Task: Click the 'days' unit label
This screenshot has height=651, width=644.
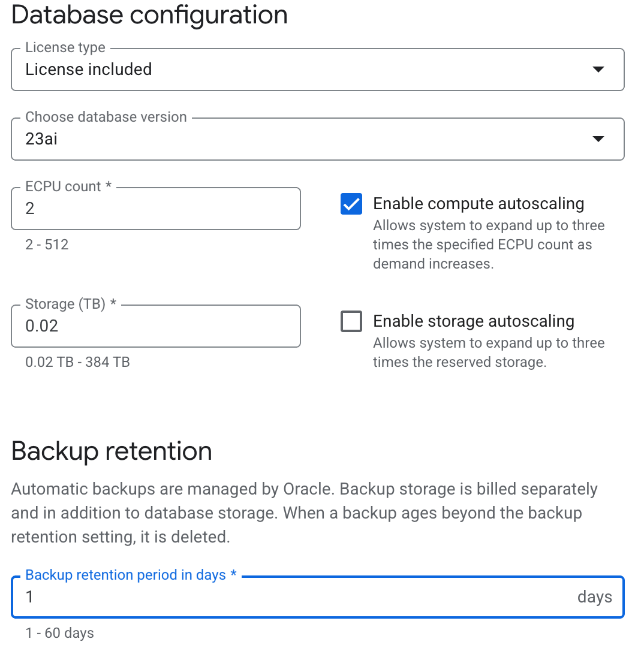Action: [594, 596]
